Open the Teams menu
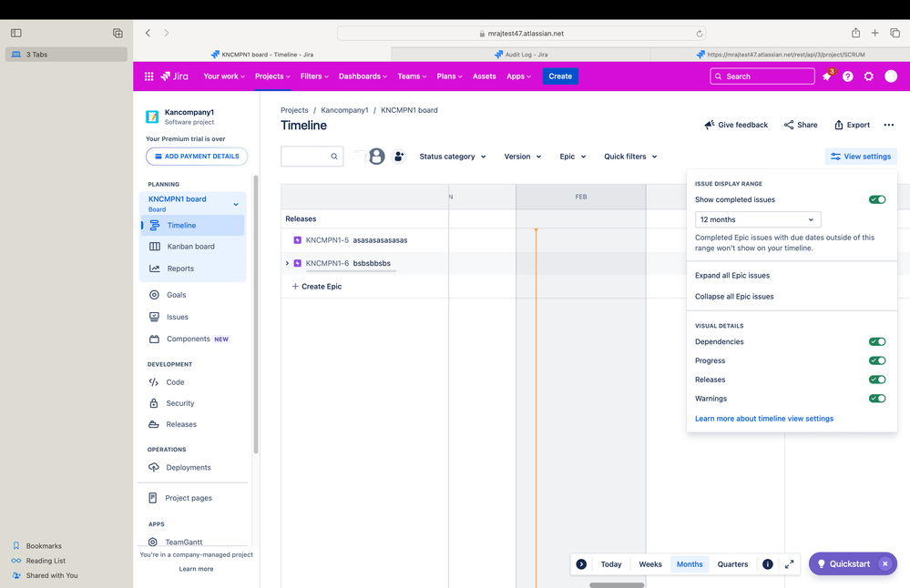The image size is (910, 588). [412, 76]
